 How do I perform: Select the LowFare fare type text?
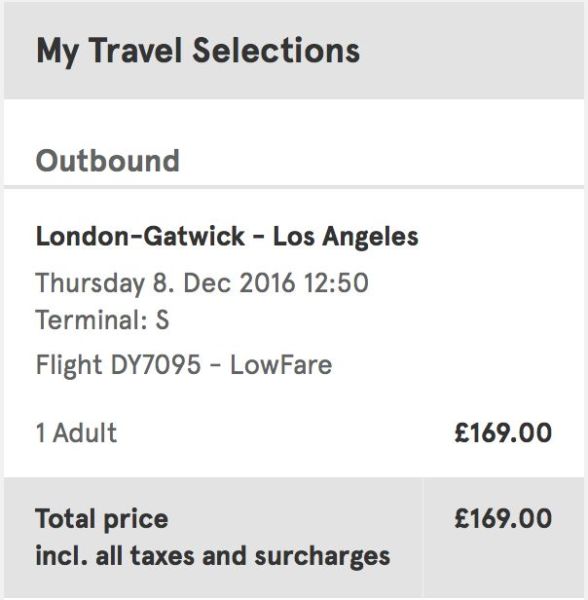[281, 365]
